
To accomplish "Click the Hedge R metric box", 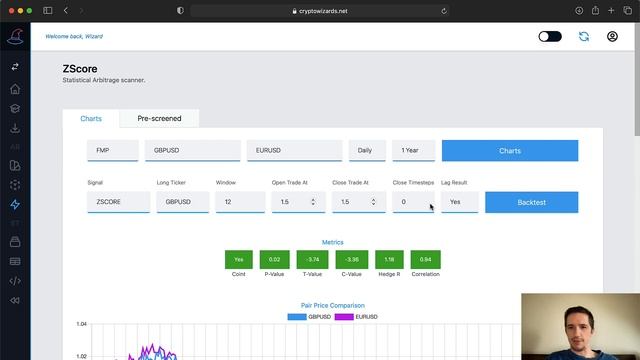I will pyautogui.click(x=389, y=260).
